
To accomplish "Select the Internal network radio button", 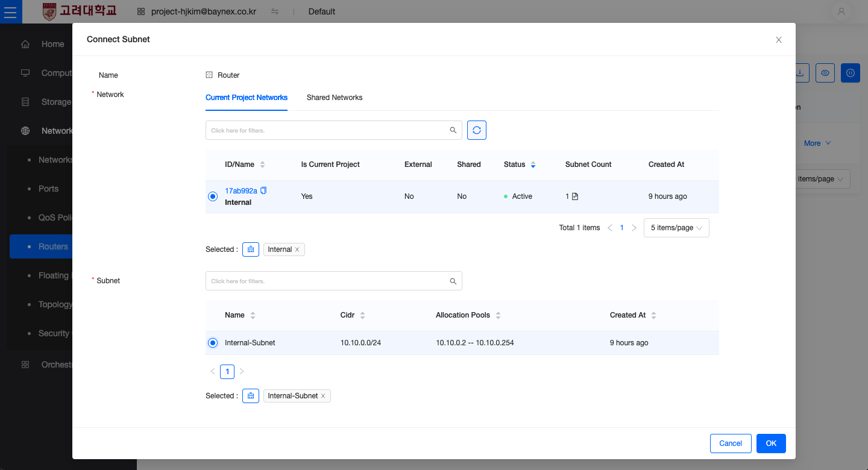I will pos(213,196).
